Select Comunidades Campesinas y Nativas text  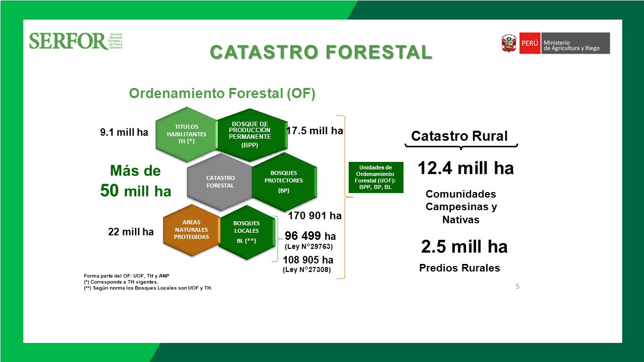[461, 207]
